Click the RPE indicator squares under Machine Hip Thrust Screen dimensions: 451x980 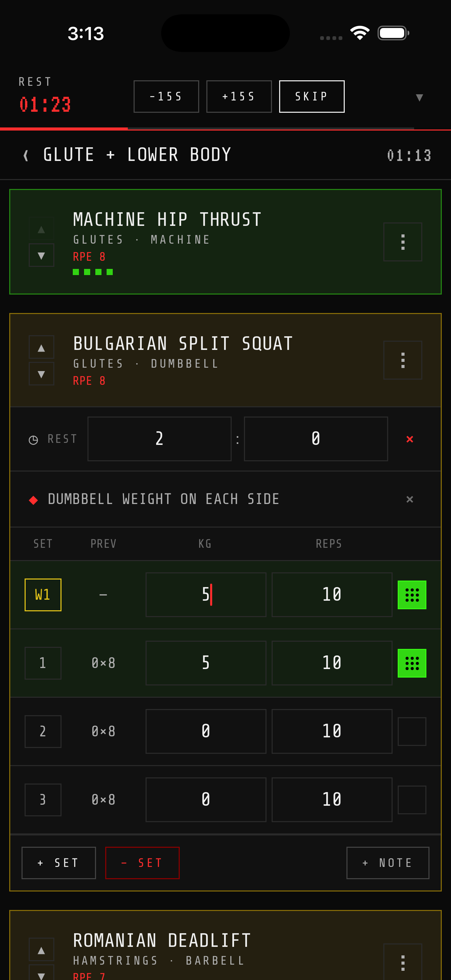(x=93, y=272)
